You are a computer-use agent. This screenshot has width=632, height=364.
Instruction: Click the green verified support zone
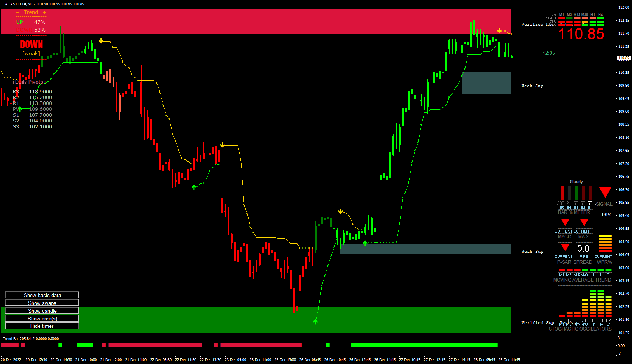click(256, 320)
